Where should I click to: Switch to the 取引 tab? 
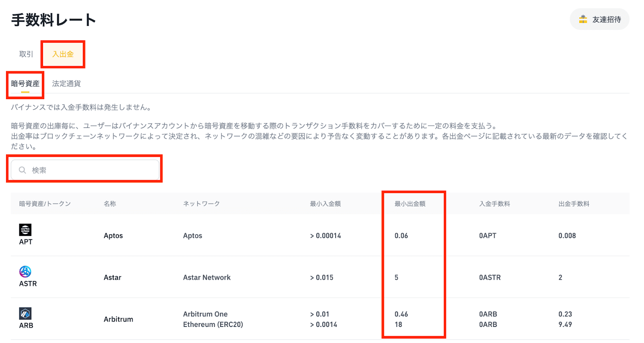click(x=26, y=54)
